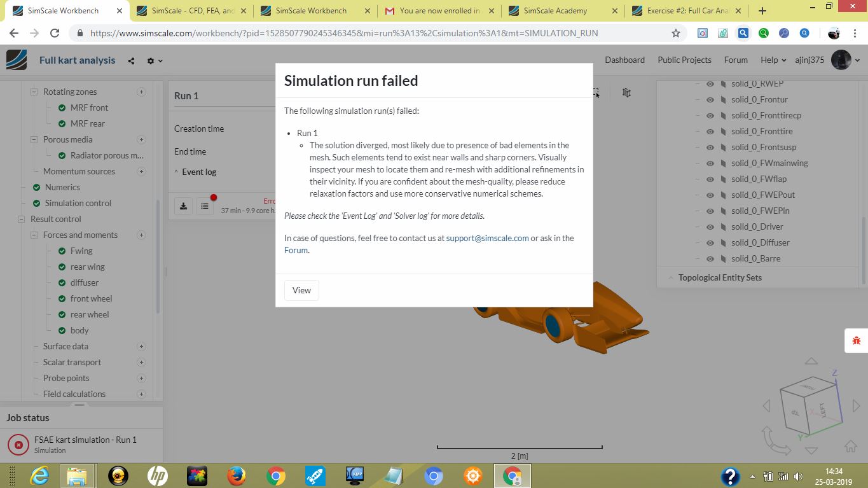Click the mesh cube icon in the viewport toolbar
Screen dimensions: 868x488
[x=626, y=92]
